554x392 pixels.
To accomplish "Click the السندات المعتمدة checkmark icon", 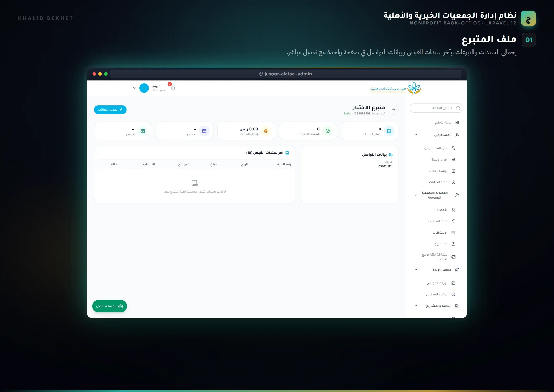I will (328, 131).
